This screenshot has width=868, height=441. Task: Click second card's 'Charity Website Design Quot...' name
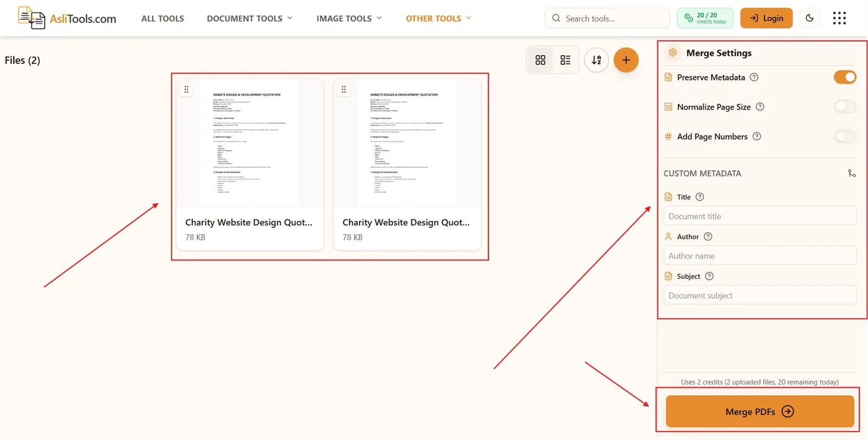(x=405, y=222)
